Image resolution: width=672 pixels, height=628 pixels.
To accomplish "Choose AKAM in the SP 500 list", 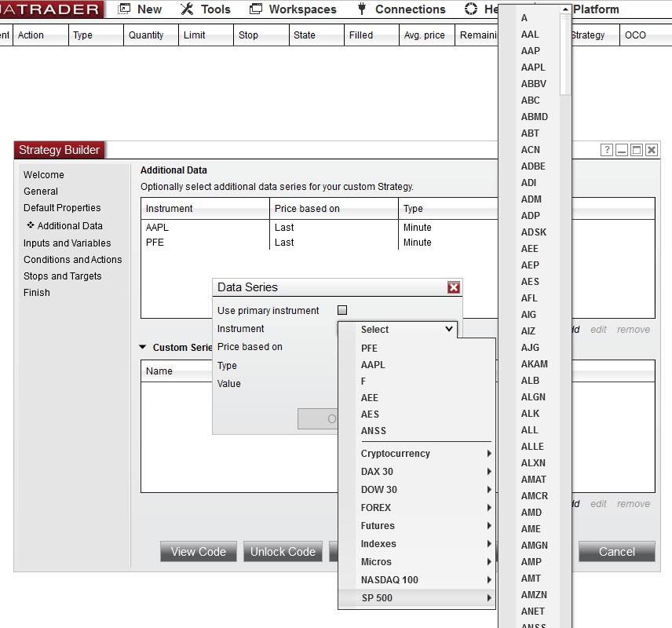I will [x=535, y=364].
